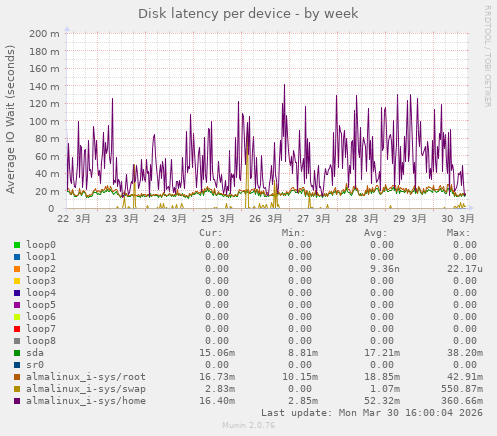Click the graph title 'Disk latency per device - by week'
This screenshot has width=497, height=436.
point(248,14)
